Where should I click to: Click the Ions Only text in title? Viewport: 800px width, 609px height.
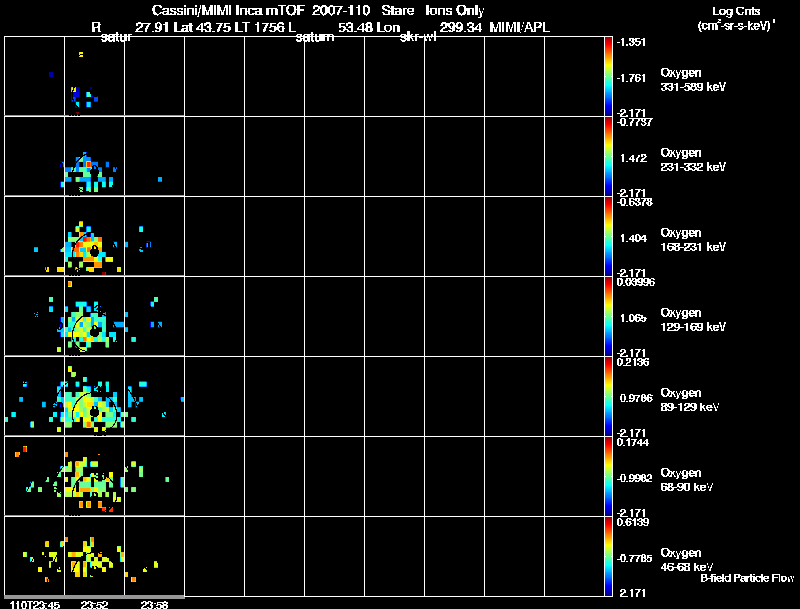[x=455, y=11]
